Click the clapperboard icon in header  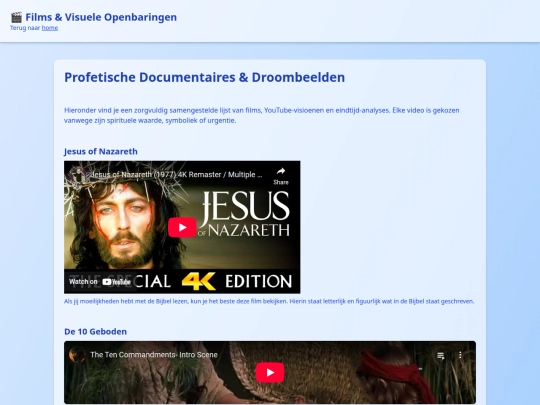16,17
